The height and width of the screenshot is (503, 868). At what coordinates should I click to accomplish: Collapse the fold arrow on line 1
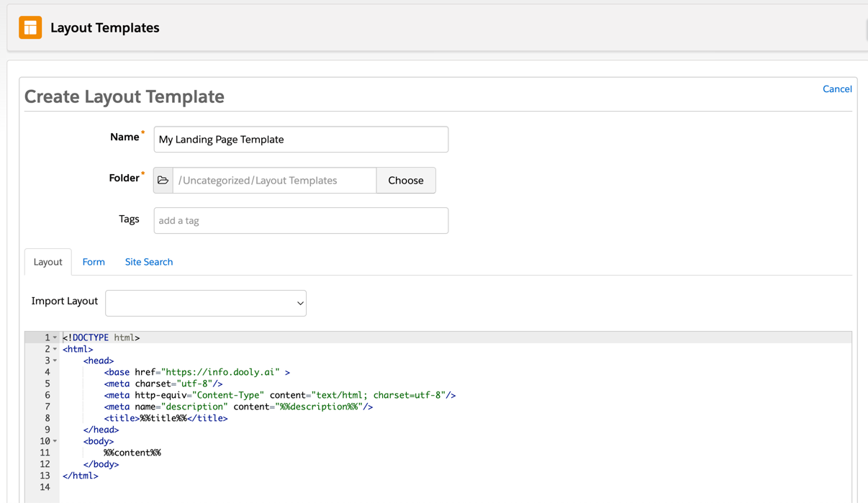click(x=55, y=337)
